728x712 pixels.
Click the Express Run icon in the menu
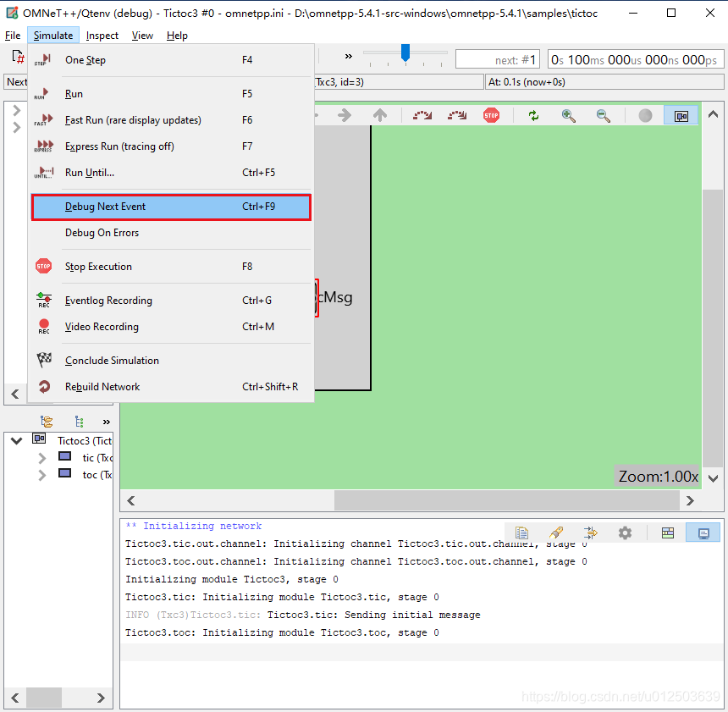pyautogui.click(x=44, y=146)
